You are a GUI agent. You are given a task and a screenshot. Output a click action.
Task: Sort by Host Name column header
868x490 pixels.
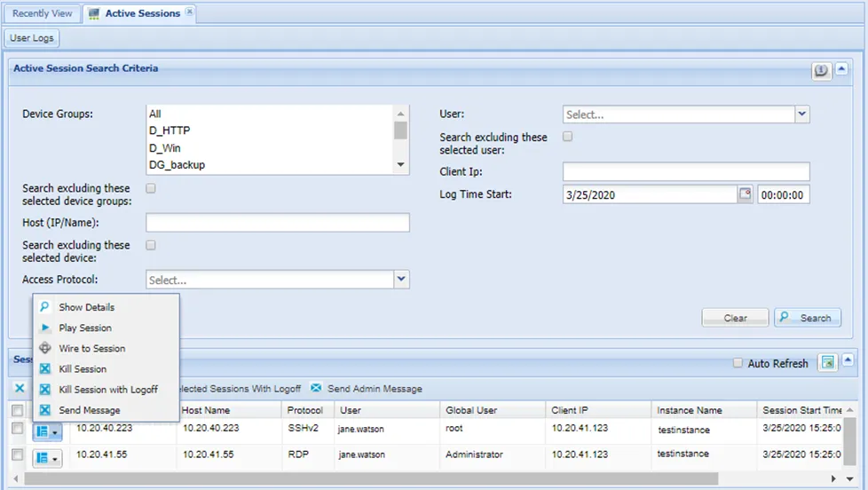point(229,410)
